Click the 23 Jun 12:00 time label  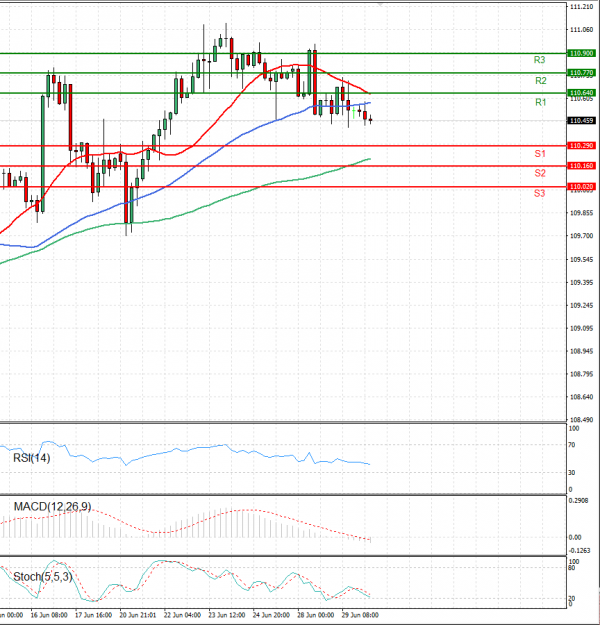(x=226, y=615)
